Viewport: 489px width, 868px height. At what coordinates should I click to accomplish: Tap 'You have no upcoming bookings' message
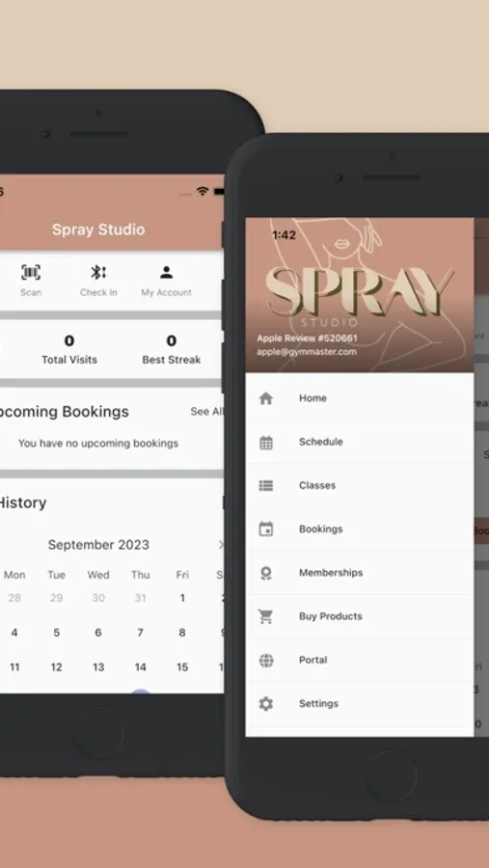98,444
